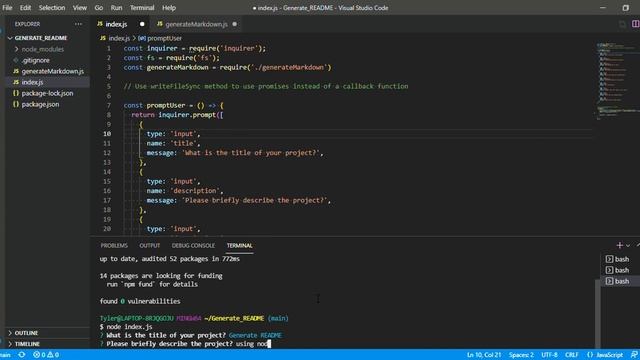The height and width of the screenshot is (360, 640).
Task: Expand the OUTLINE section
Action: [26, 333]
